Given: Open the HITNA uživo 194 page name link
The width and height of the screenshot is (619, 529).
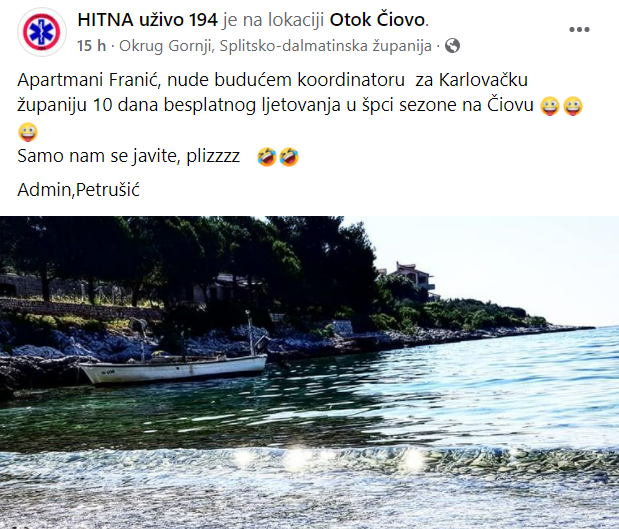Looking at the screenshot, I should [x=147, y=20].
